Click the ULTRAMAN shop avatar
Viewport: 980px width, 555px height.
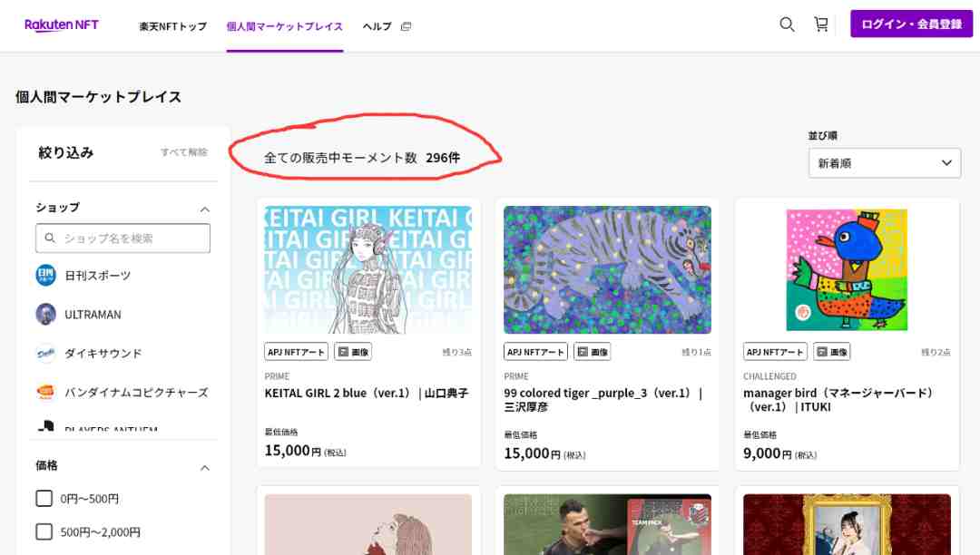coord(45,314)
